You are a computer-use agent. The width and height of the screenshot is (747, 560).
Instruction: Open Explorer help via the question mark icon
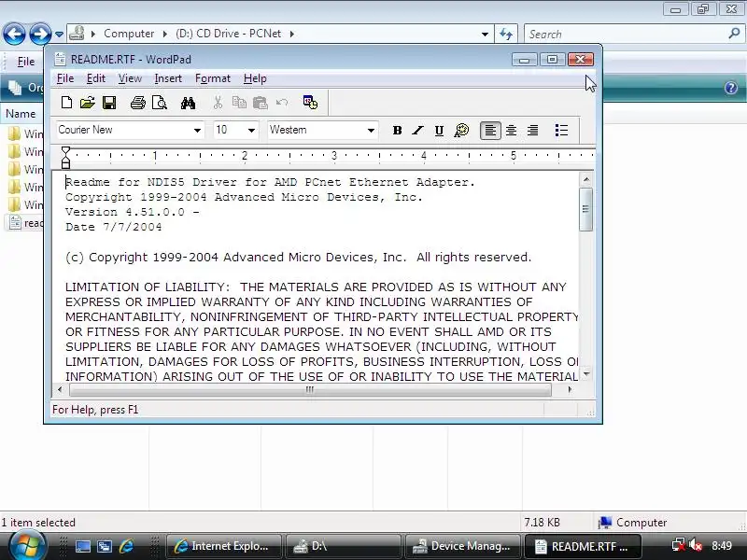pyautogui.click(x=731, y=88)
